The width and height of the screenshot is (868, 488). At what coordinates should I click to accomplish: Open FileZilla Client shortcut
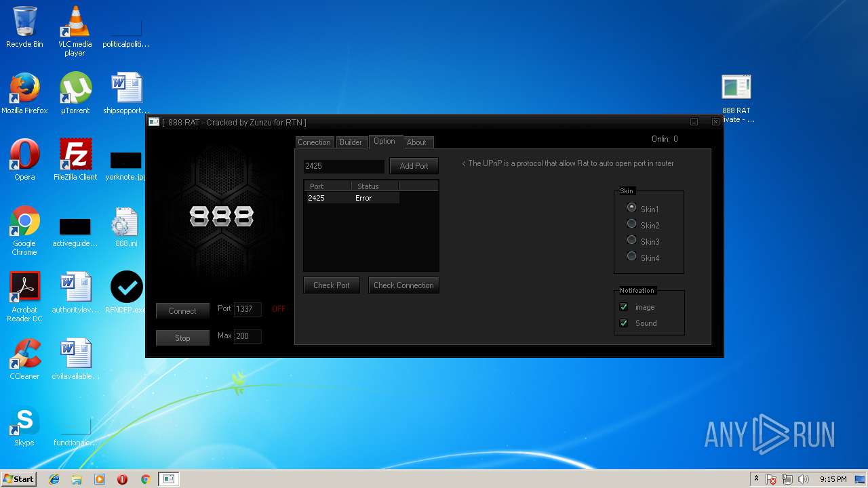pyautogui.click(x=75, y=160)
